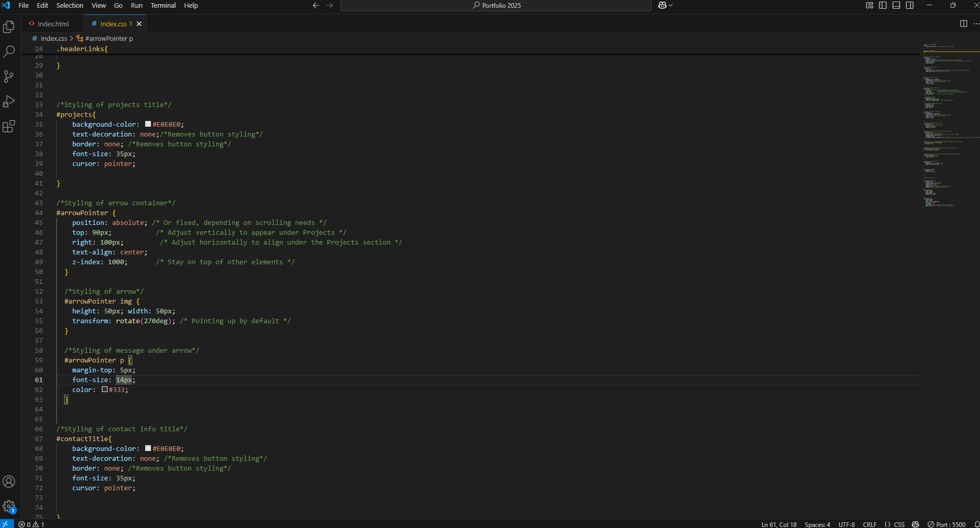Click the #arrowPointer img selector text
Screen dimensions: 980x528
pos(98,301)
